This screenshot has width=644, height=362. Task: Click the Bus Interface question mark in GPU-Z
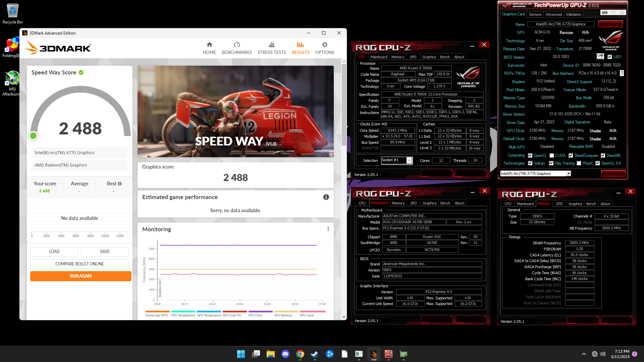622,73
